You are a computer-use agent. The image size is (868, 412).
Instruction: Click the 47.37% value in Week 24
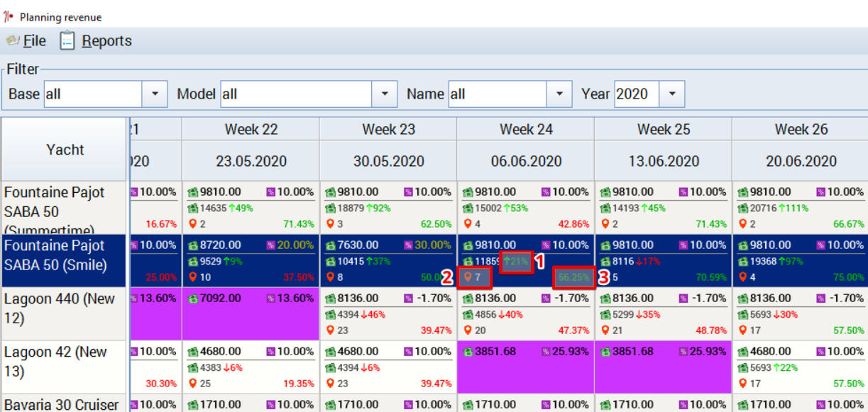pos(574,330)
